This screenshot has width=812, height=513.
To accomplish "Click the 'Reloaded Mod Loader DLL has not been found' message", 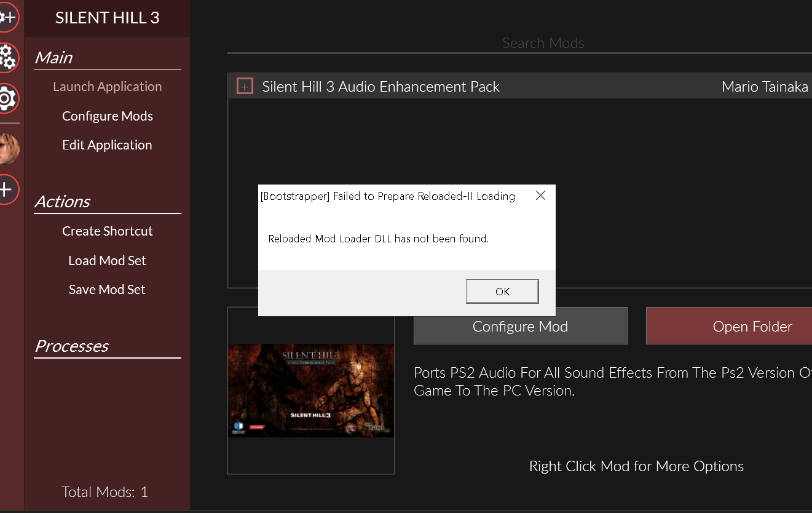I will pyautogui.click(x=379, y=239).
